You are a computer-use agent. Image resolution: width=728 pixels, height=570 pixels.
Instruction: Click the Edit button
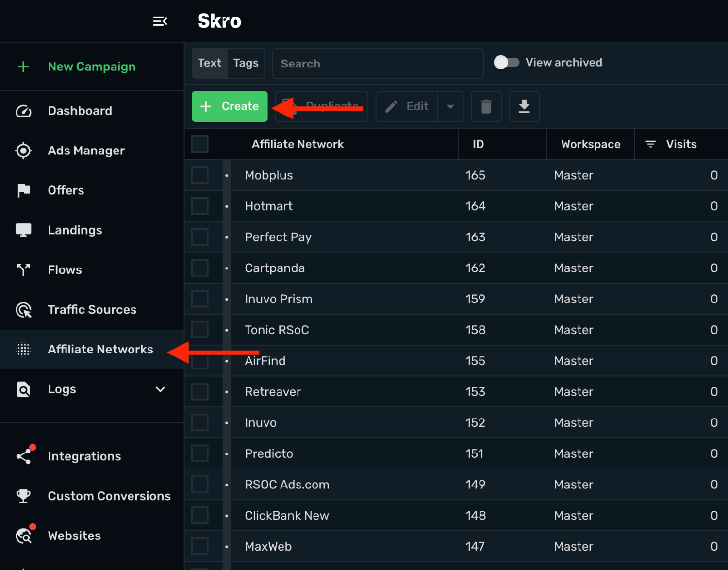[407, 106]
